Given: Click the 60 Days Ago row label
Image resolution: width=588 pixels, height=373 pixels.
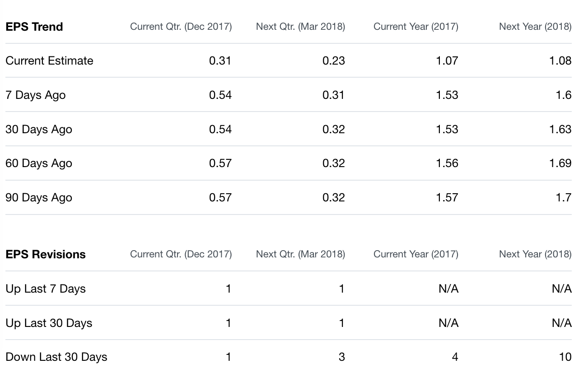Looking at the screenshot, I should (x=39, y=163).
